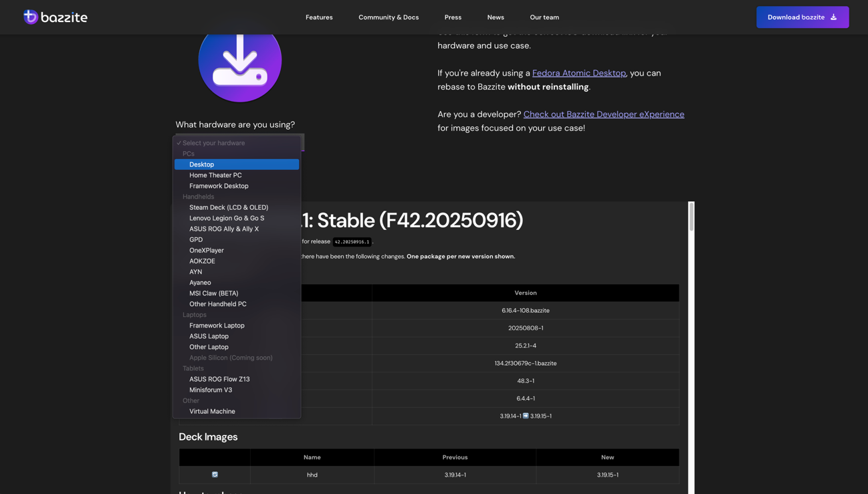Viewport: 868px width, 494px height.
Task: Select OneXPlayer from the list
Action: pos(237,250)
